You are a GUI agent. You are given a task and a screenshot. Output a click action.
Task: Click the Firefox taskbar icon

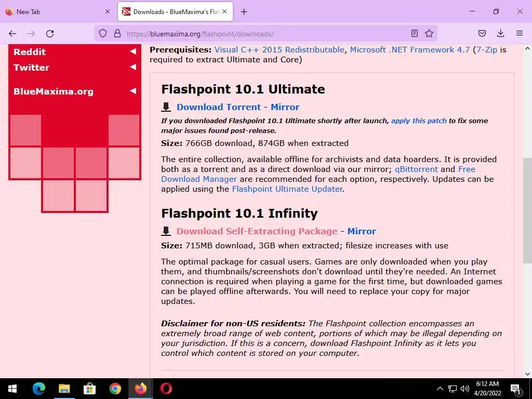[x=140, y=389]
